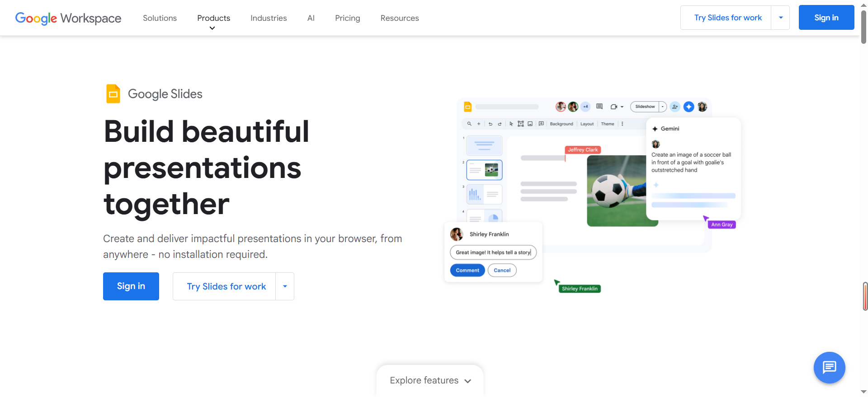Click the video camera meeting icon
Viewport: 868px width, 397px height.
click(614, 107)
